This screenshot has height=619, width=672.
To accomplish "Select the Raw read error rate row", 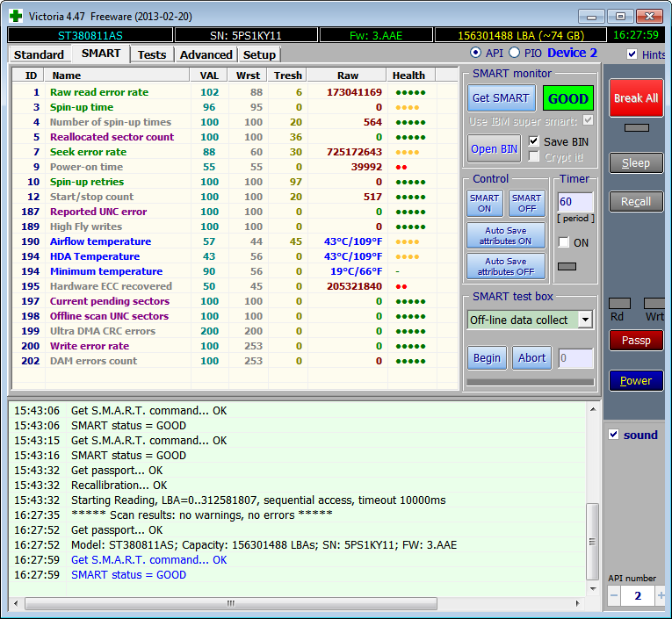I will (235, 92).
